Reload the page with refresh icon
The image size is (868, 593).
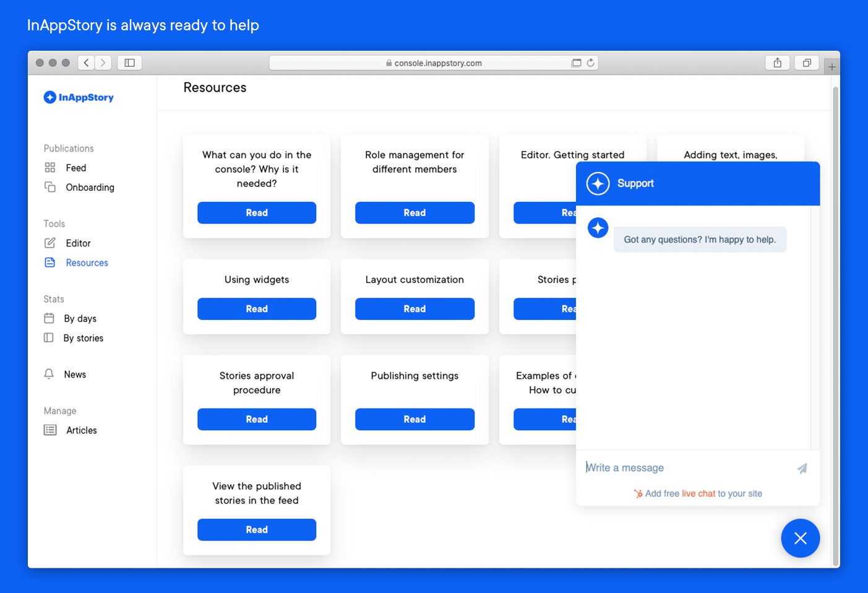[x=591, y=63]
